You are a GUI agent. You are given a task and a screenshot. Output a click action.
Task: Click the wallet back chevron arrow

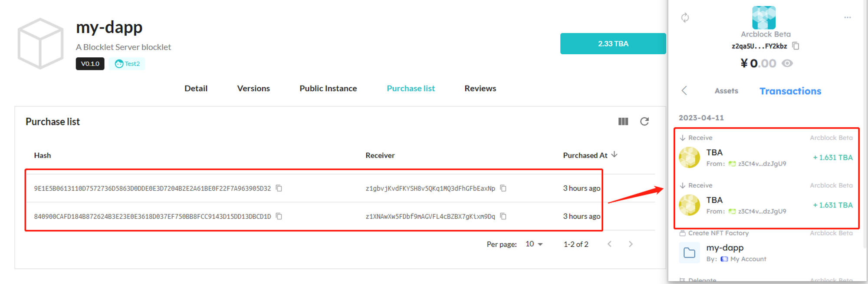click(684, 90)
